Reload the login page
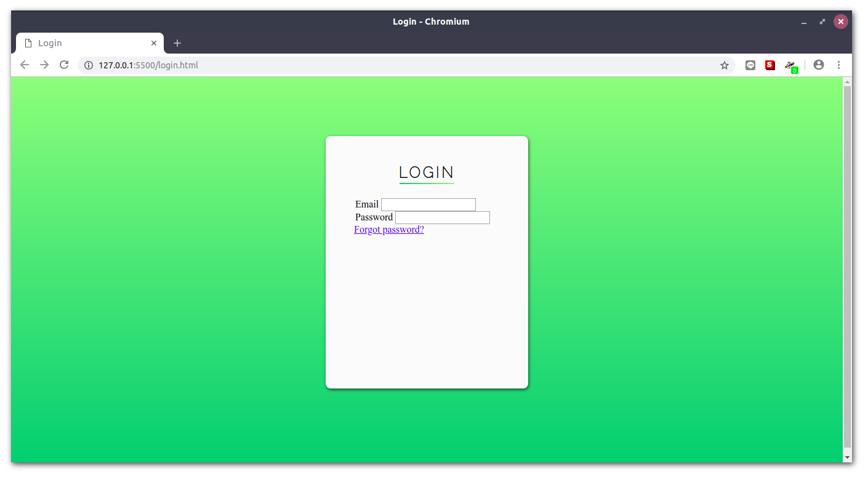Screen dimensions: 868x479 [x=64, y=65]
